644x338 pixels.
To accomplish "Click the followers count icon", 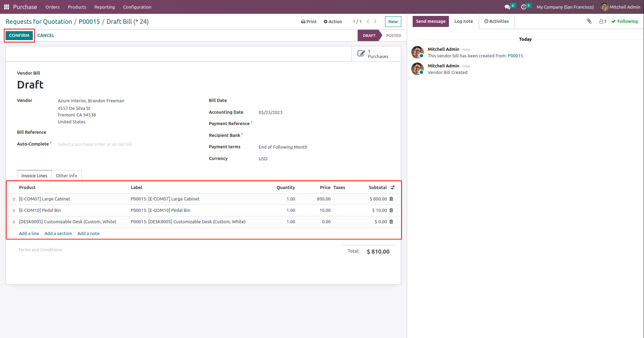I will [603, 21].
